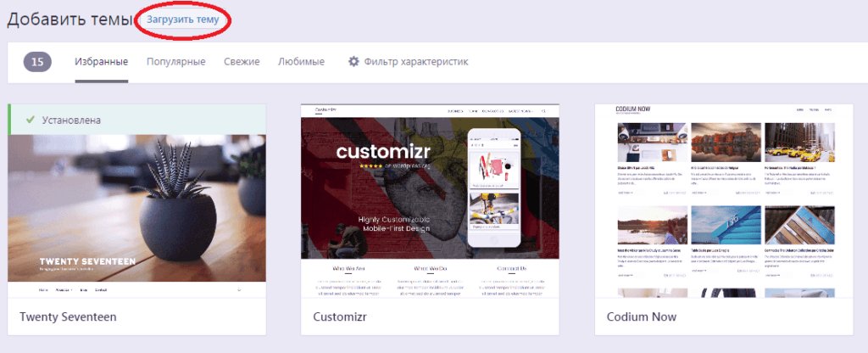Click the search icon in Customizr preview header

(x=543, y=111)
